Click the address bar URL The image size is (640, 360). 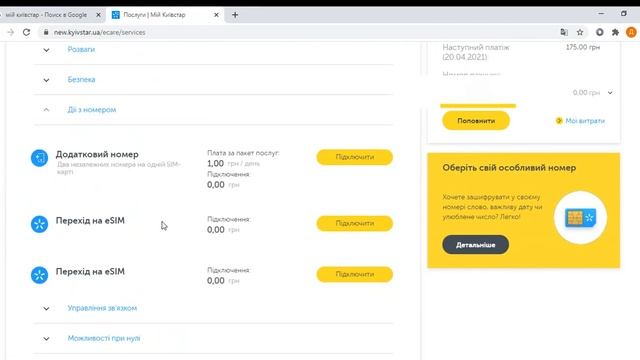[x=99, y=32]
